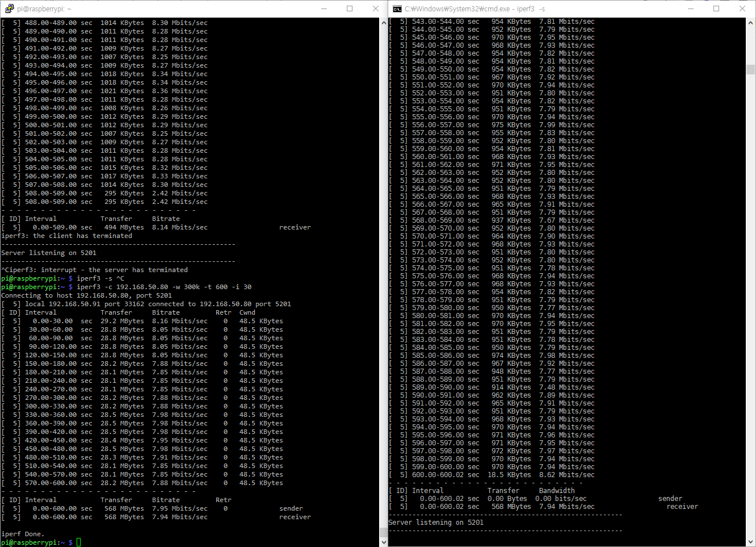Click the C:\Windows\System32\cmd.exe title bar text

point(455,9)
